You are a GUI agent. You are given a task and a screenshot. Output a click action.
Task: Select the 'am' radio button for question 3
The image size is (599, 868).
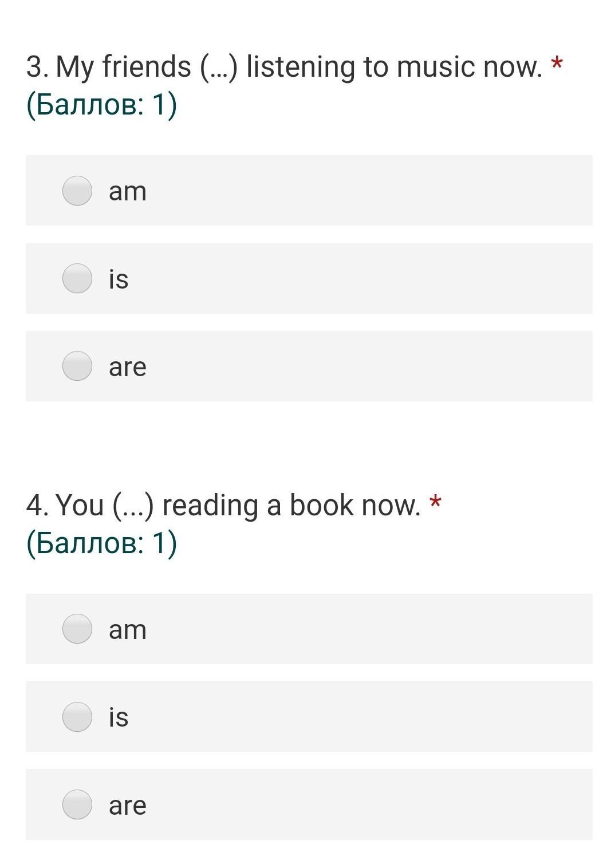pos(77,191)
